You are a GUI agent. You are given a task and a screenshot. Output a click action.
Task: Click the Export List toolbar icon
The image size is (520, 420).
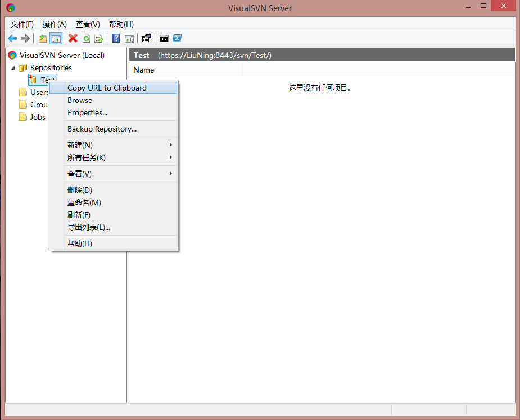pyautogui.click(x=99, y=38)
